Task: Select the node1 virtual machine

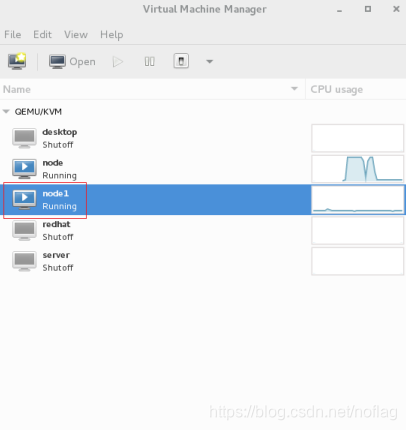Action: click(x=203, y=200)
